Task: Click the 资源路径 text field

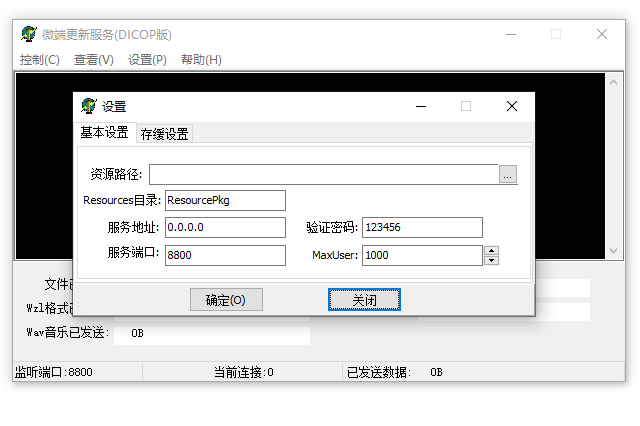Action: pyautogui.click(x=323, y=175)
